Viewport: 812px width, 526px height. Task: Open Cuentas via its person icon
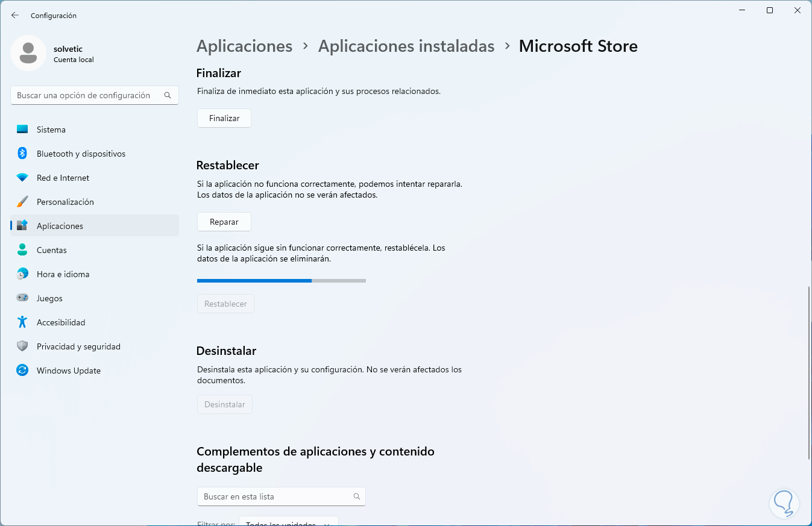22,250
